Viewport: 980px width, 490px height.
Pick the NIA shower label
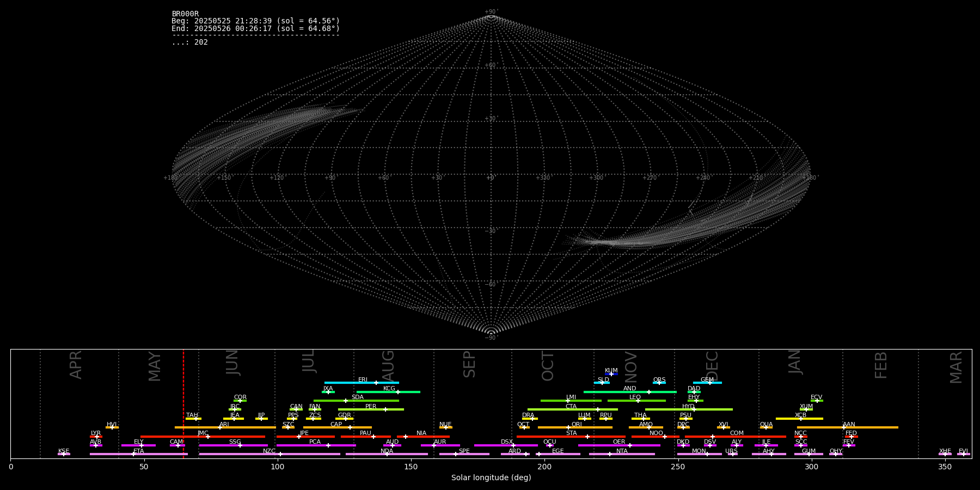[x=421, y=433]
